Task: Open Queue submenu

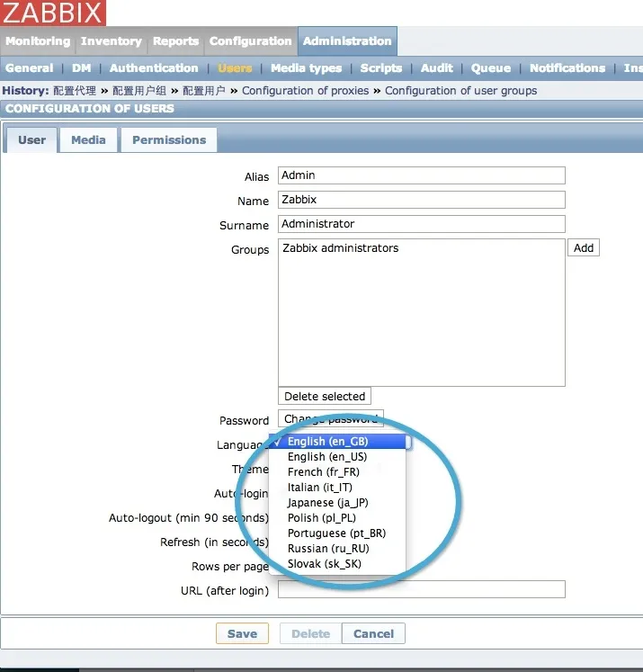Action: tap(491, 68)
